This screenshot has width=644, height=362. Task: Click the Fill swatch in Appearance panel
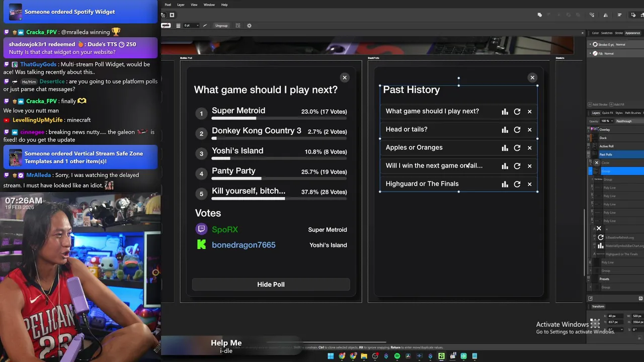[595, 53]
